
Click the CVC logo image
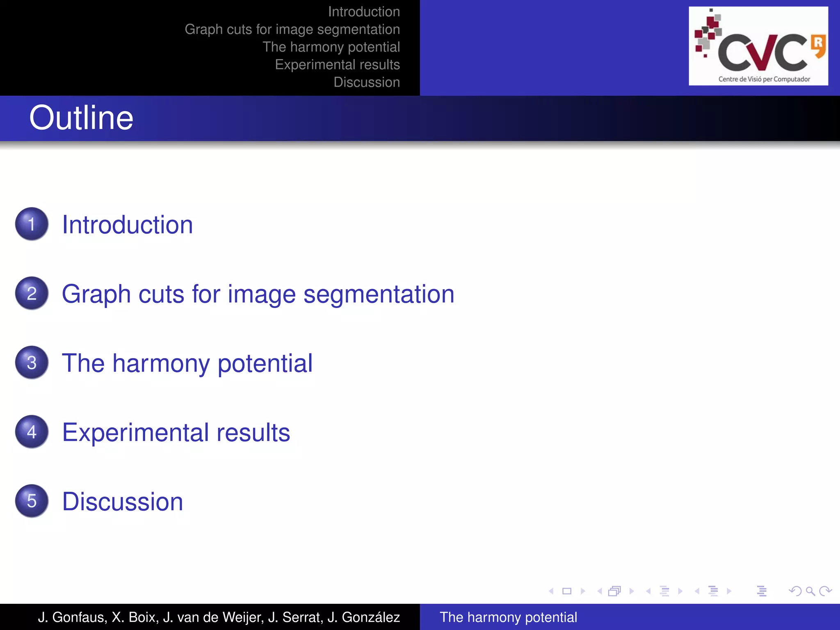(758, 46)
